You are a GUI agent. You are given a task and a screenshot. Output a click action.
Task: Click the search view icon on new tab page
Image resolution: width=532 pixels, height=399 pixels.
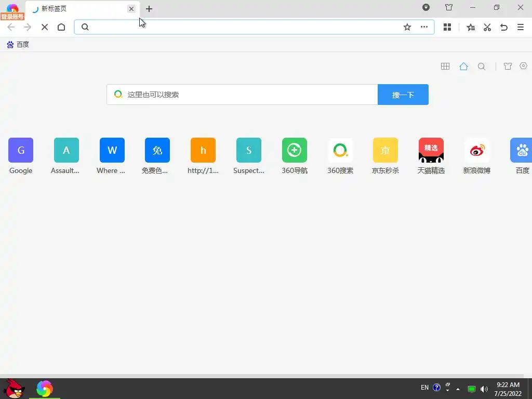[x=482, y=66]
